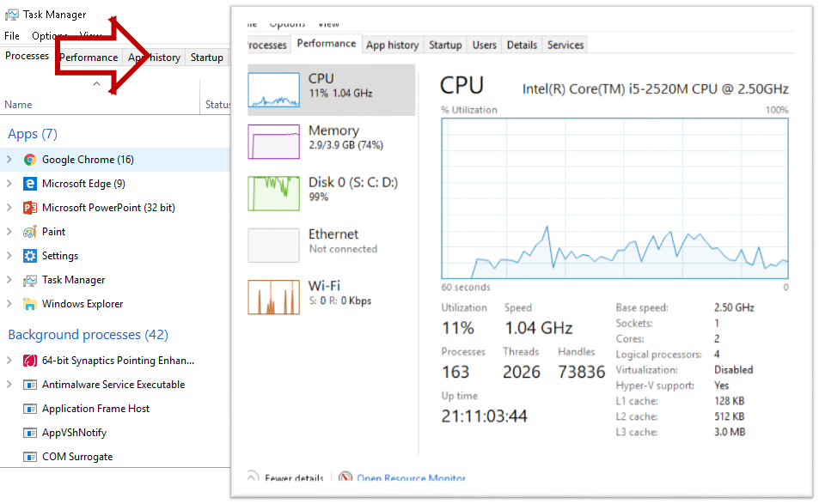Screen dimensions: 819x504
Task: Click the Settings gear icon
Action: (x=30, y=256)
